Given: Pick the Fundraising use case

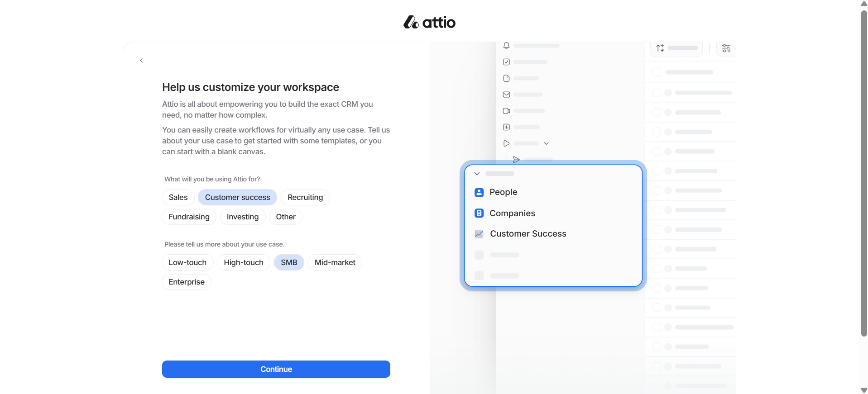Looking at the screenshot, I should (189, 217).
